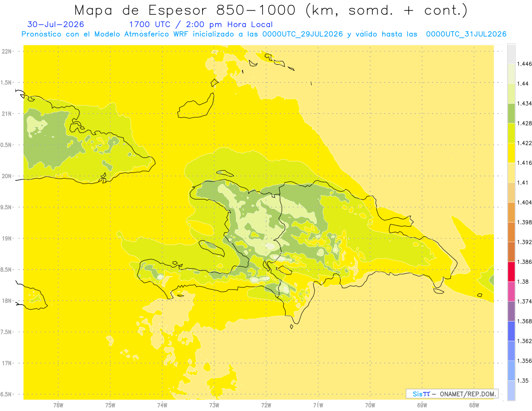This screenshot has width=532, height=411.
Task: Click the legend value '1.44'
Action: tap(523, 84)
